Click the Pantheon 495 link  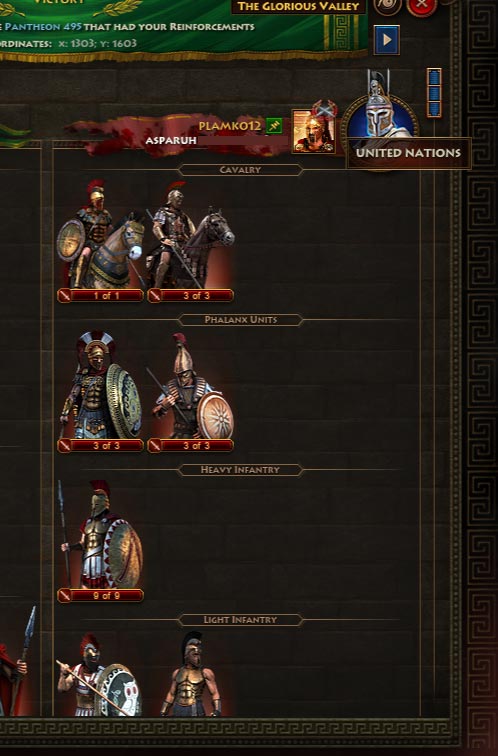pos(43,27)
